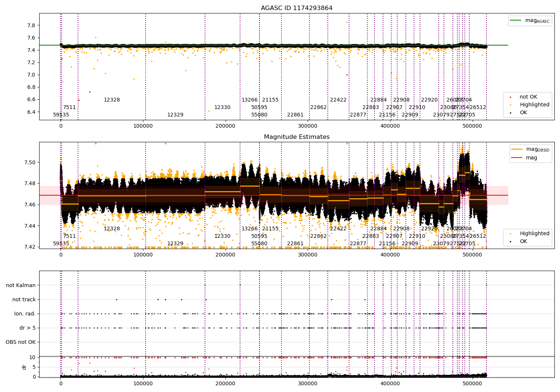560x392 pixels.
Task: Click y tick '7.42' in middle plot
Action: (x=30, y=247)
